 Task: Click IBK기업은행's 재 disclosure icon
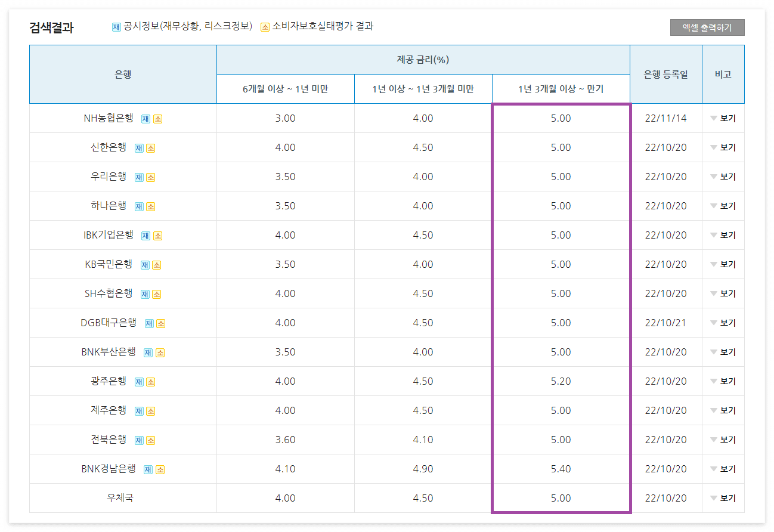145,235
